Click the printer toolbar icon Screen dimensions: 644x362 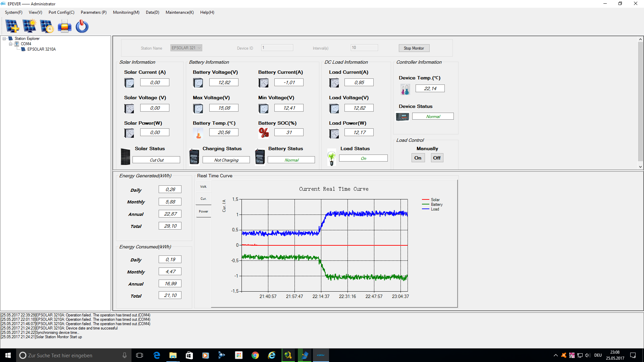64,26
